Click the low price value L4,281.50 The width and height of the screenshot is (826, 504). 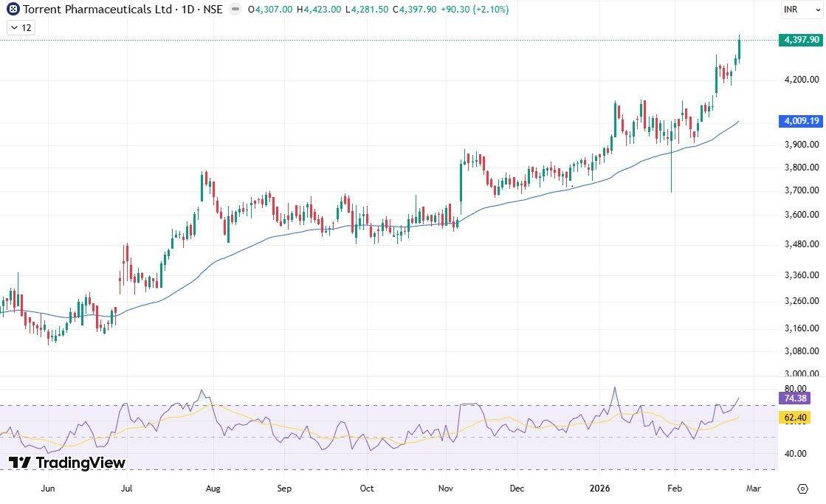pyautogui.click(x=367, y=10)
